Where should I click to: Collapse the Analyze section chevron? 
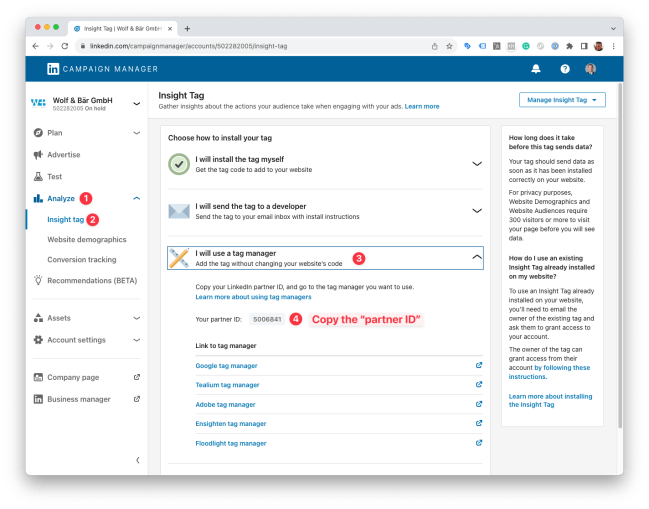click(136, 199)
